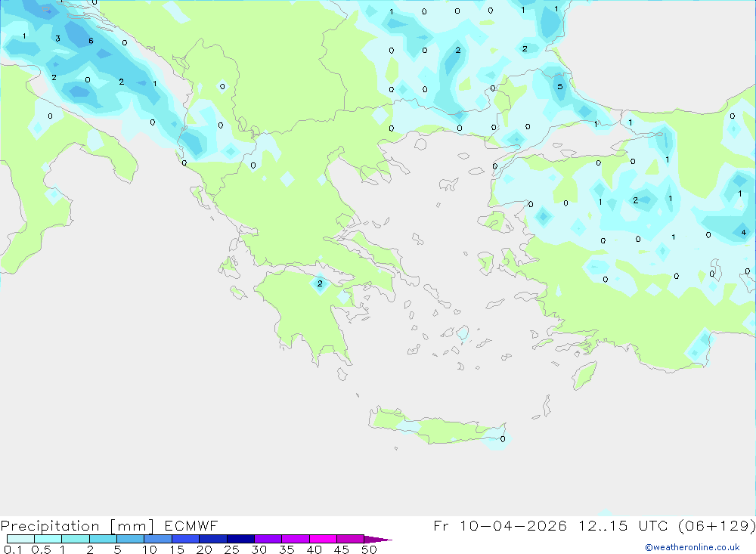Click the "(06+129)" forecast run label
The image size is (756, 554).
tap(717, 525)
